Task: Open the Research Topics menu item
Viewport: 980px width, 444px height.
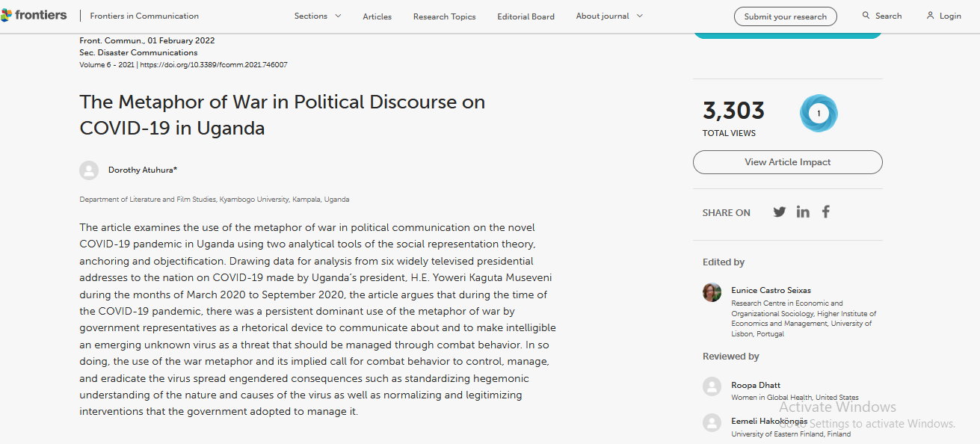Action: pos(444,16)
